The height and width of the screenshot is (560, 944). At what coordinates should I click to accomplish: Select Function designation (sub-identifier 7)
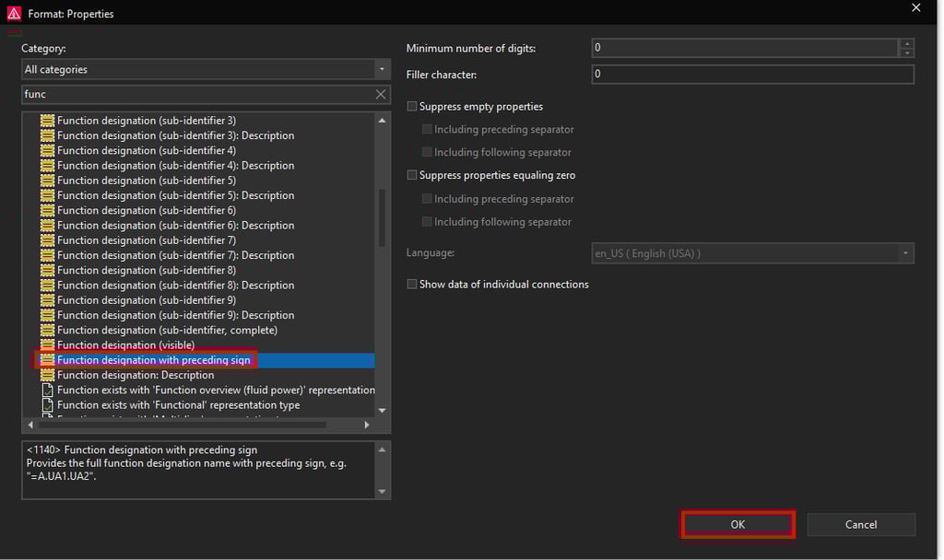[147, 240]
